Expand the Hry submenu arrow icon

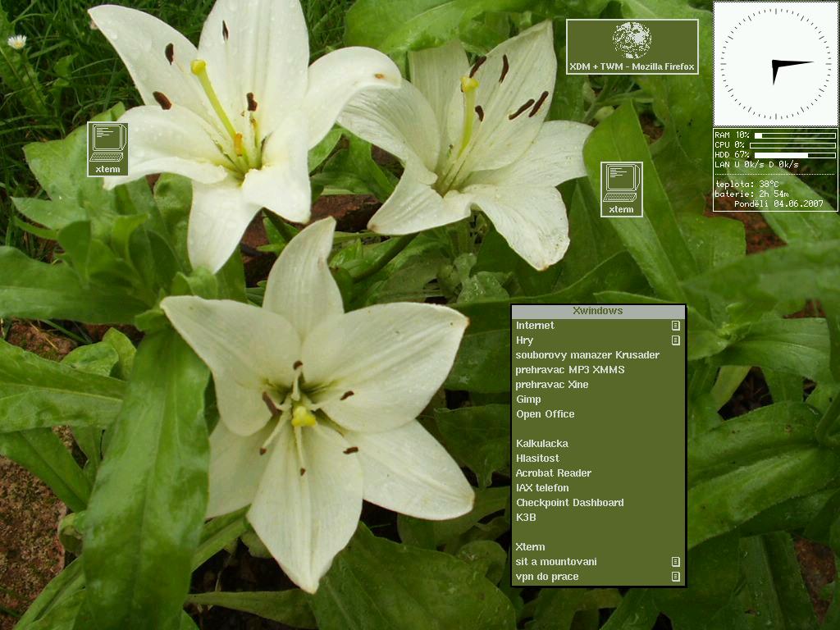click(x=675, y=340)
